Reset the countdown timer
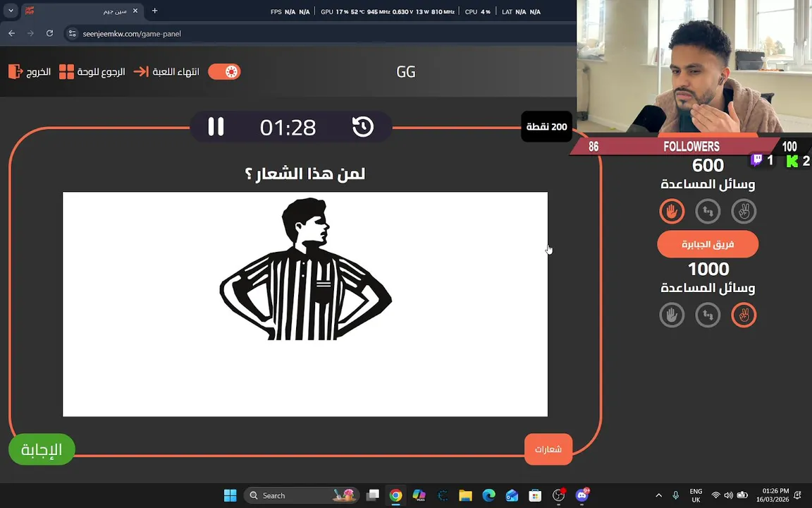The image size is (812, 508). click(x=363, y=126)
